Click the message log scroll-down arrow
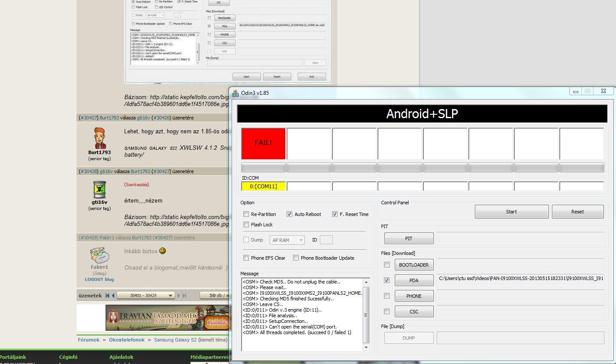The width and height of the screenshot is (616, 364). [x=366, y=348]
